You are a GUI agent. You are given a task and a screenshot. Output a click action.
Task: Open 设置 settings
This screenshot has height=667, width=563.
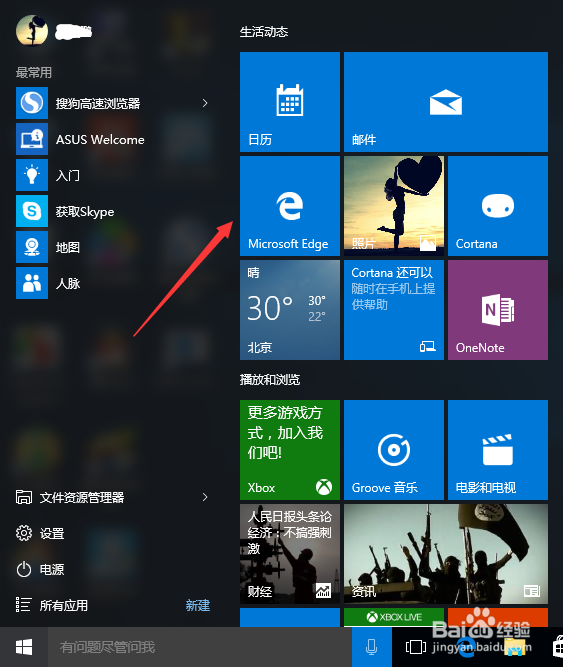coord(40,533)
